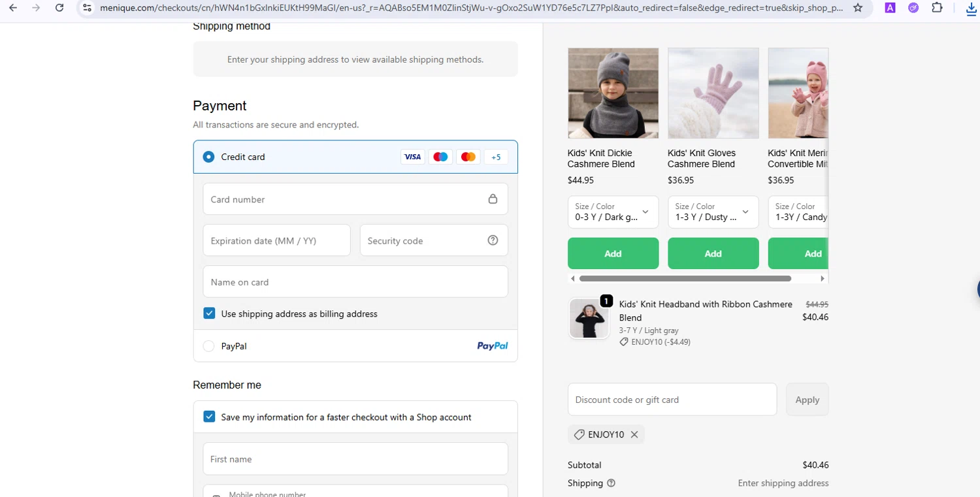This screenshot has width=980, height=497.
Task: Open Size / Color dropdown for Knit Gloves
Action: pyautogui.click(x=713, y=212)
